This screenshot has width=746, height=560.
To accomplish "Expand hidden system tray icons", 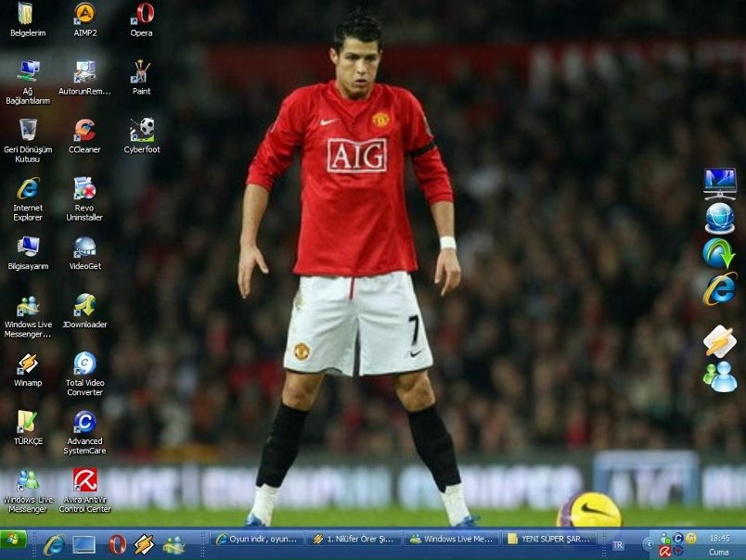I will [649, 543].
